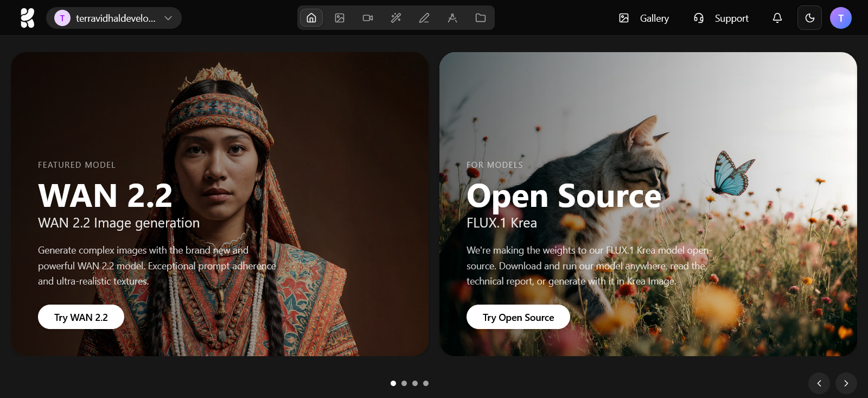Open the Home tool in top toolbar

pyautogui.click(x=311, y=18)
